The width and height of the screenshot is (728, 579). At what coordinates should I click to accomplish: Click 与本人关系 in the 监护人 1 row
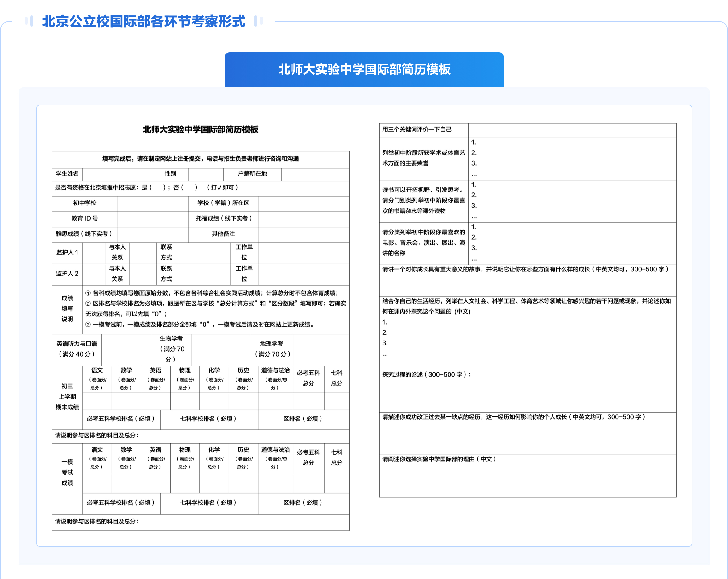tap(117, 253)
